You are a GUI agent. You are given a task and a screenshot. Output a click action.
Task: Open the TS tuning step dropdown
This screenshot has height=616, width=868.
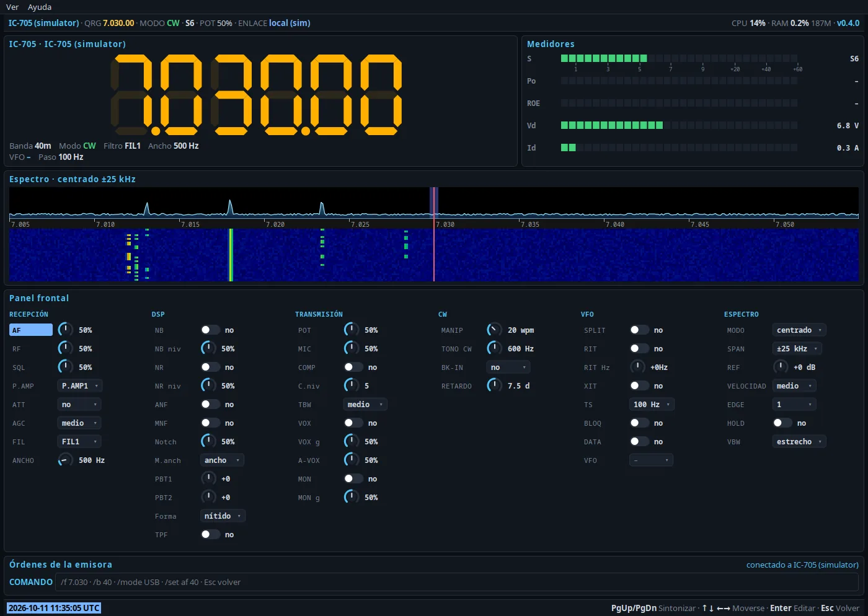pos(652,405)
